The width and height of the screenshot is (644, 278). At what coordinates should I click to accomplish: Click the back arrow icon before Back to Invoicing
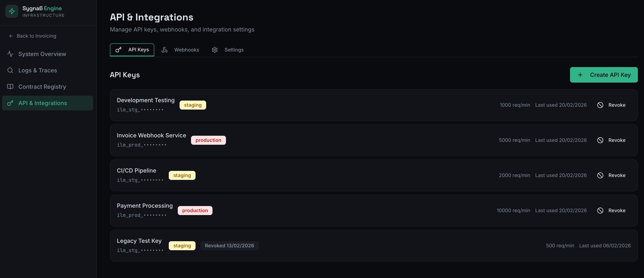point(11,36)
